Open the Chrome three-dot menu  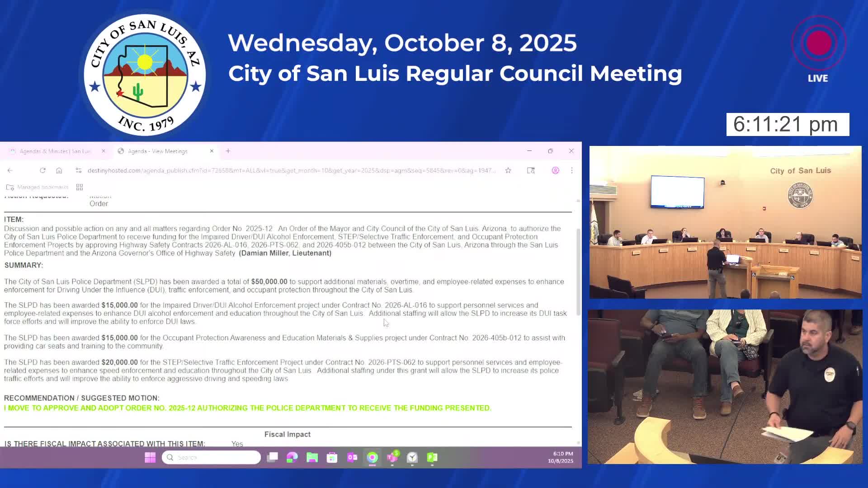(572, 170)
